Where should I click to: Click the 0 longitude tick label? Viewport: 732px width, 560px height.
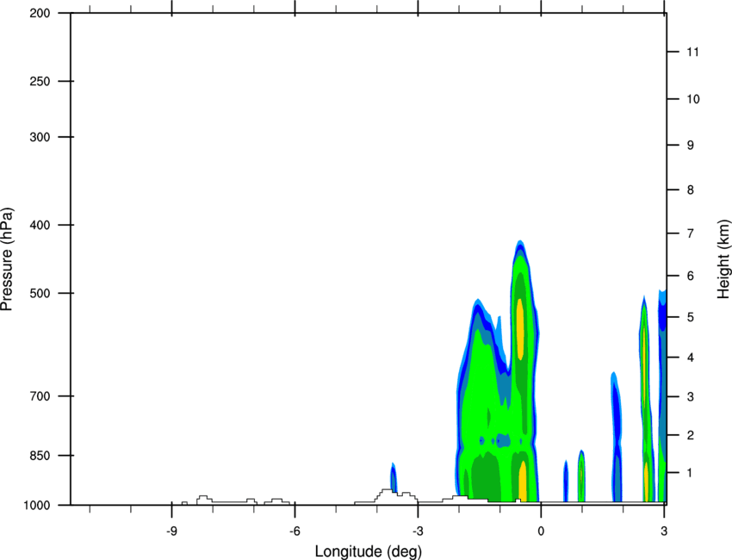point(541,531)
